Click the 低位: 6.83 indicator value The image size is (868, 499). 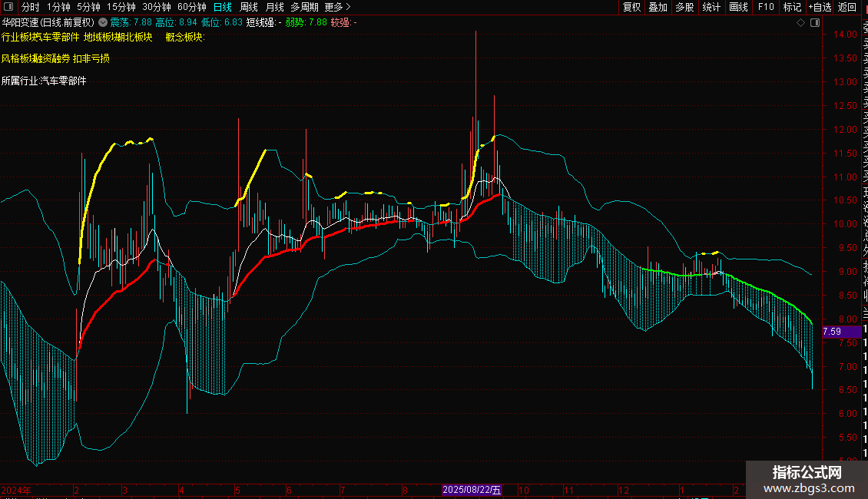[222, 22]
